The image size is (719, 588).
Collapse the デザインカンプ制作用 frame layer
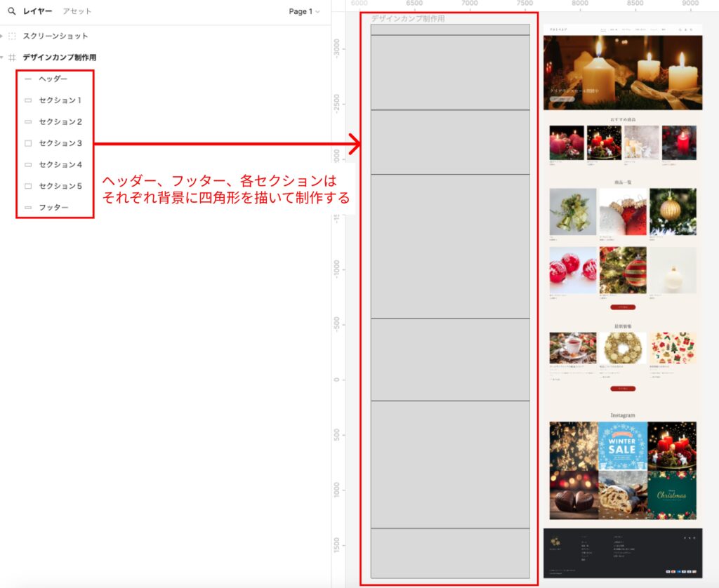pyautogui.click(x=3, y=58)
